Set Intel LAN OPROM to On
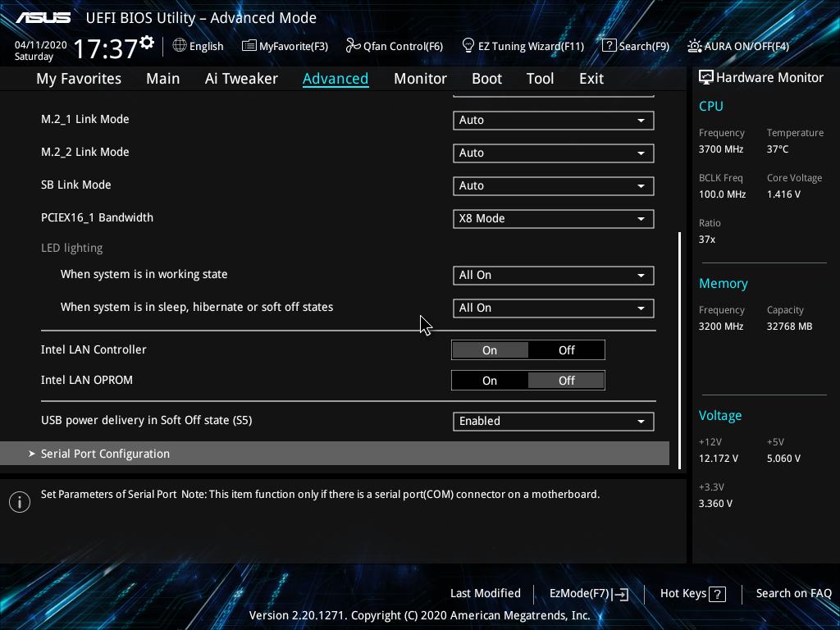The width and height of the screenshot is (840, 630). (490, 381)
